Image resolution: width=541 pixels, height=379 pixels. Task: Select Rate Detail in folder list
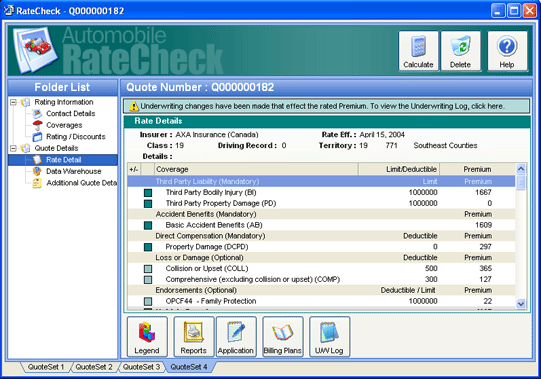[63, 160]
